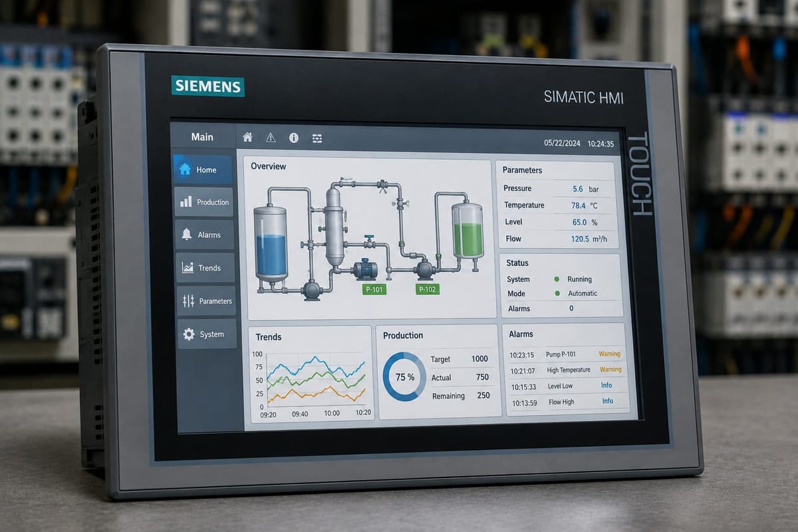This screenshot has width=798, height=532.
Task: Click the line chart icon beside Trends
Action: coord(188,267)
